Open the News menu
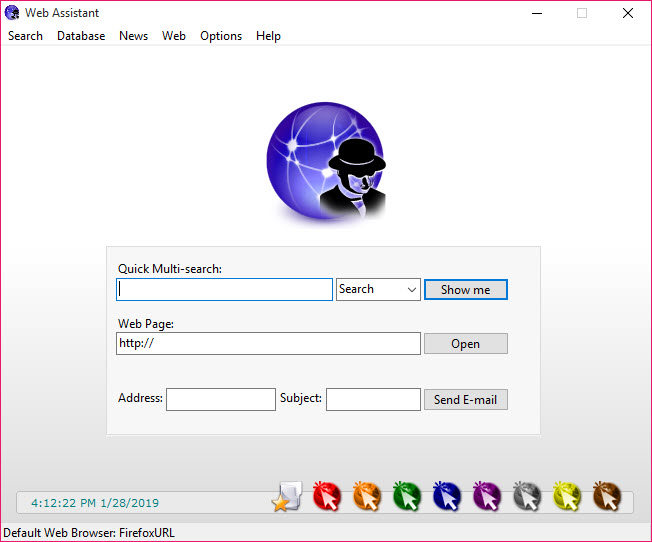The width and height of the screenshot is (652, 542). (133, 36)
